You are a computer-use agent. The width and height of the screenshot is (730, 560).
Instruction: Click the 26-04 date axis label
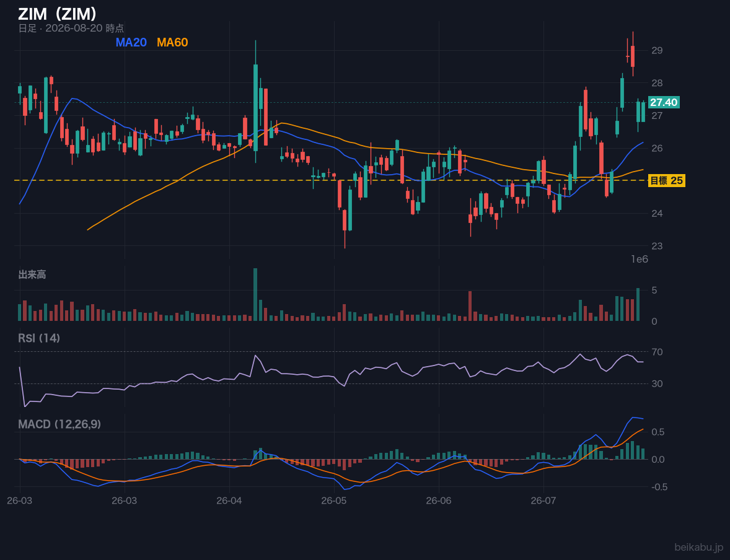pyautogui.click(x=229, y=501)
